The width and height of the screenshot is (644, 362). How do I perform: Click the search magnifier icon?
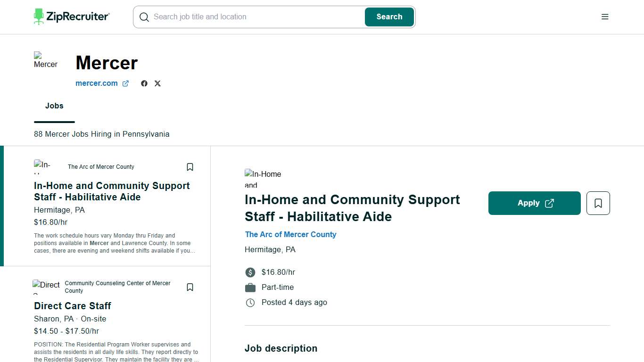pos(144,17)
